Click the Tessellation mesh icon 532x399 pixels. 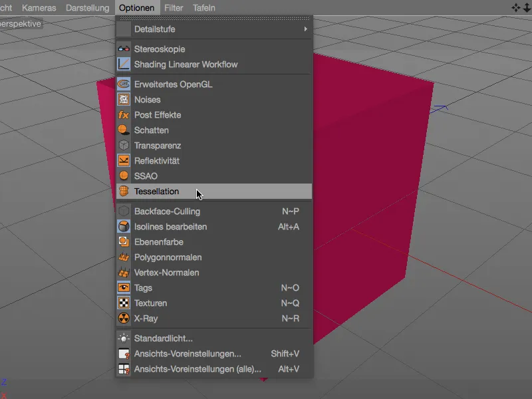[x=124, y=191]
